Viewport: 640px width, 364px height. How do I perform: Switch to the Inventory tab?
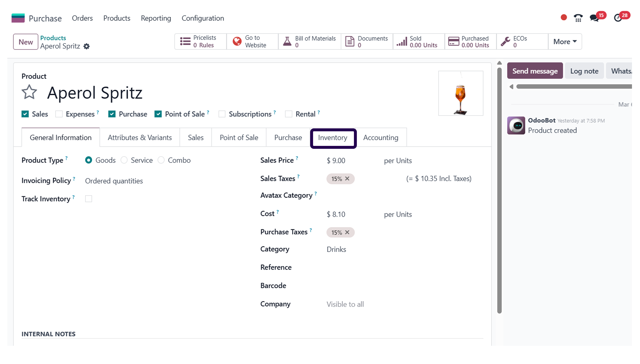point(333,138)
